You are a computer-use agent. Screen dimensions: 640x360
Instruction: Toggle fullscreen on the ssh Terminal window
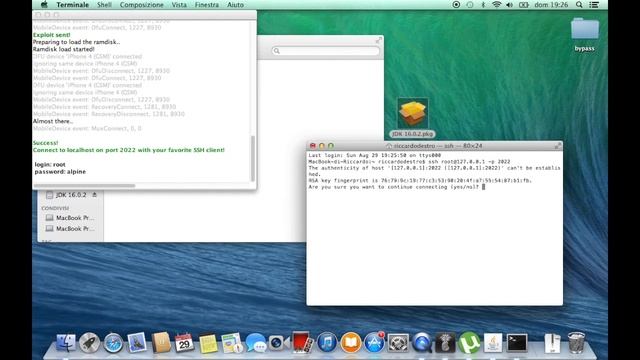(558, 146)
